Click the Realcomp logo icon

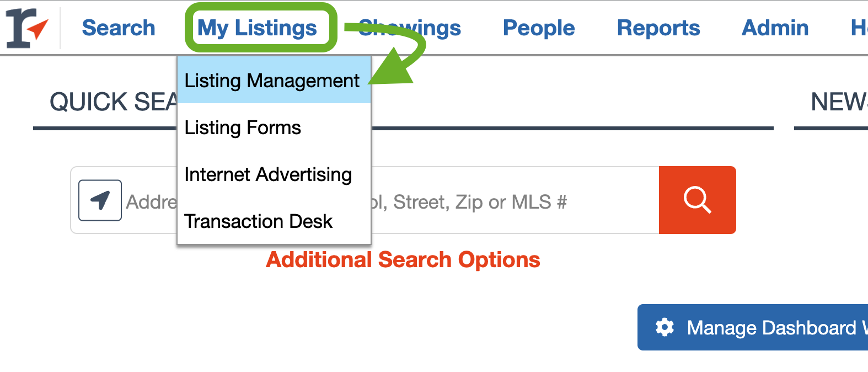click(25, 26)
